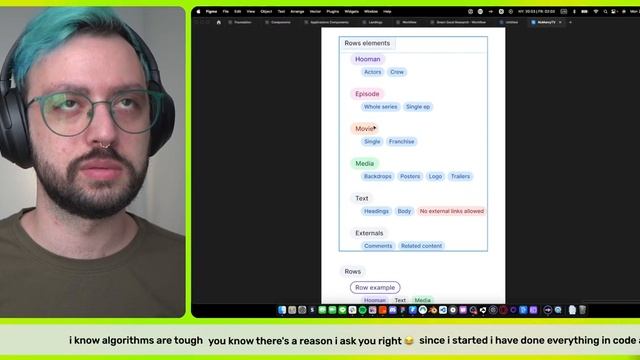Screen dimensions: 640x360
Task: Switch to the Components file tab
Action: [x=278, y=22]
